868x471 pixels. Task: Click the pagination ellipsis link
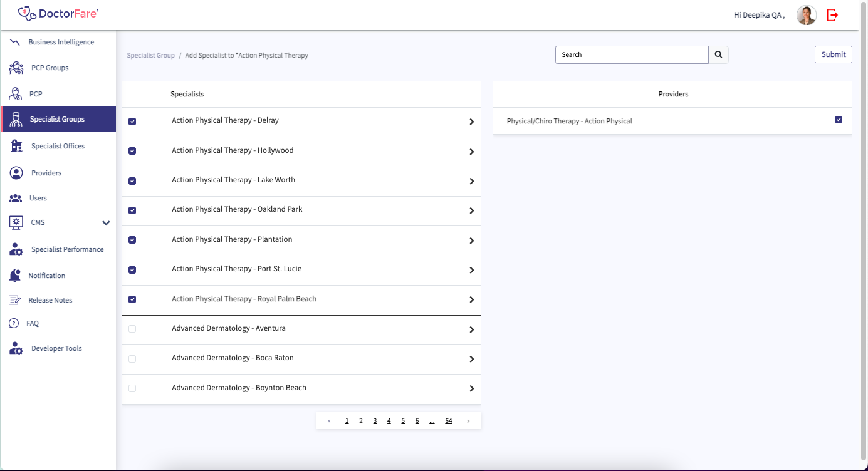[x=432, y=421]
